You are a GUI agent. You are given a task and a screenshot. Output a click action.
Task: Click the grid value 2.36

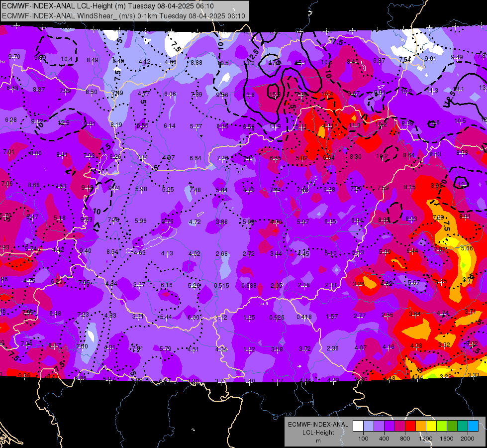tap(332, 348)
